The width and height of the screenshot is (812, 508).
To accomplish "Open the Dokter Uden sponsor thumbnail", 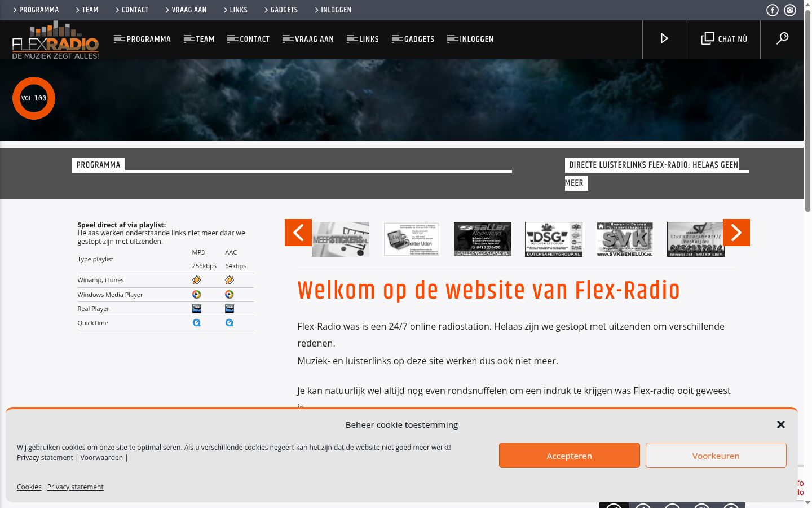I will pos(412,239).
